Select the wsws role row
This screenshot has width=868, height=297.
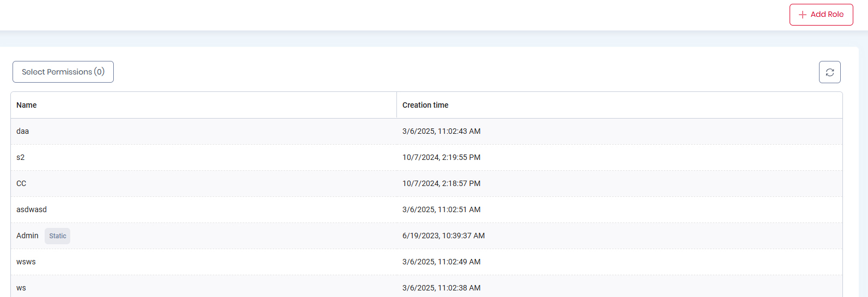pyautogui.click(x=426, y=262)
